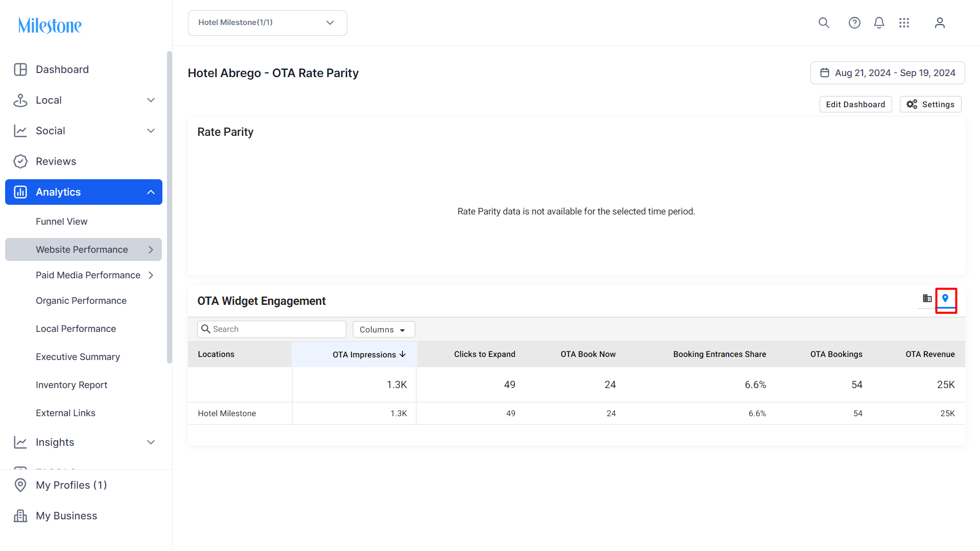980x551 pixels.
Task: Click the Local map pin icon
Action: (20, 100)
